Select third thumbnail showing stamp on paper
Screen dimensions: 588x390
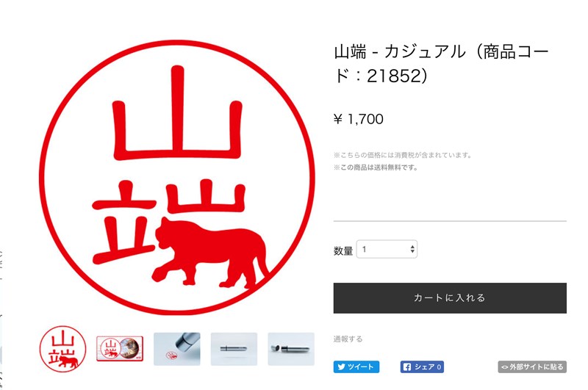(177, 349)
